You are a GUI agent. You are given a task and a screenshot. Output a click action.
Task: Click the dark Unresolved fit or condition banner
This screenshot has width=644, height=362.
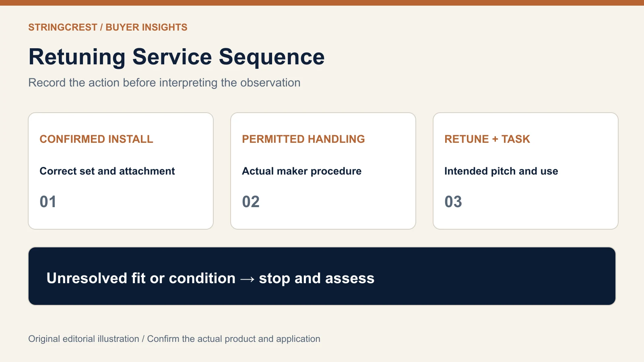(322, 276)
